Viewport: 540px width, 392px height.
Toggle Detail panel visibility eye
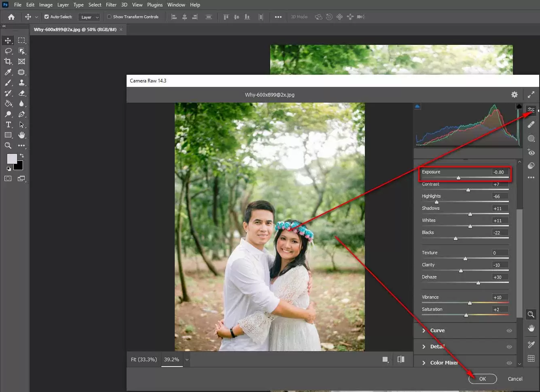pyautogui.click(x=509, y=347)
